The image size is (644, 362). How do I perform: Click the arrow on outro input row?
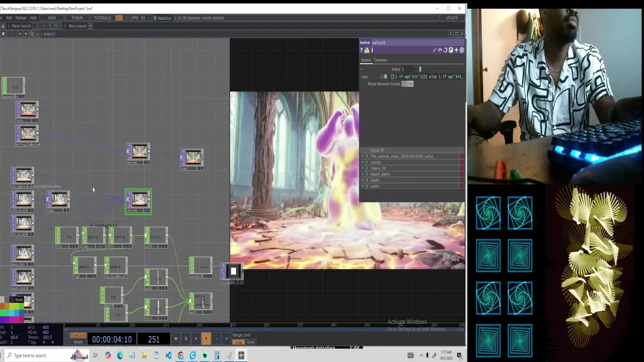point(363,186)
